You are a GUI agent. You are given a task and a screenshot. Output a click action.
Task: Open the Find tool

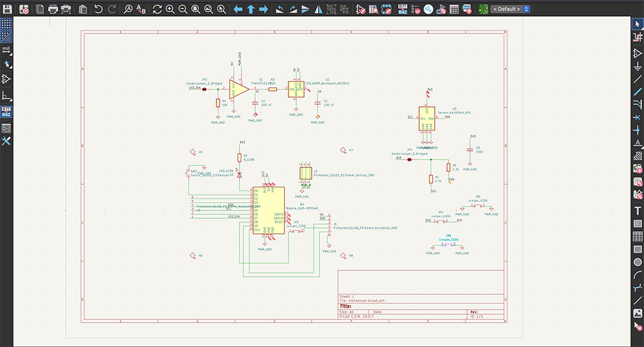click(128, 9)
